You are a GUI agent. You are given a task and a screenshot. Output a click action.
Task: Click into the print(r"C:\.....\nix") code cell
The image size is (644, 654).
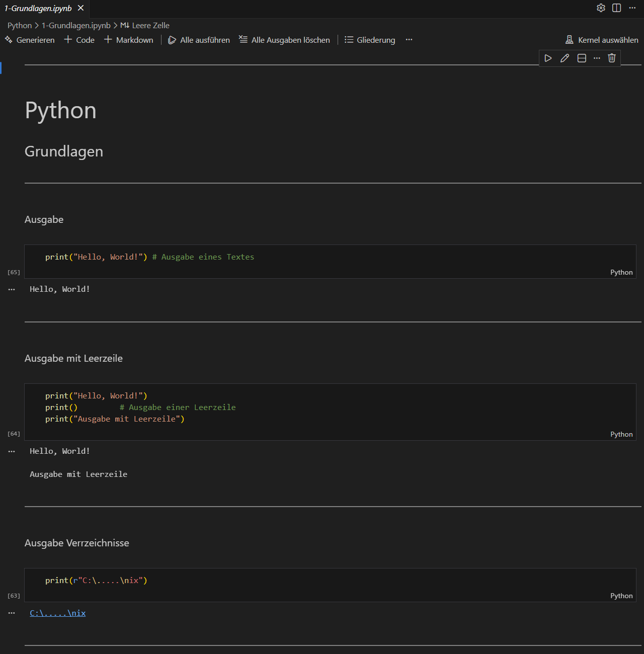click(330, 585)
